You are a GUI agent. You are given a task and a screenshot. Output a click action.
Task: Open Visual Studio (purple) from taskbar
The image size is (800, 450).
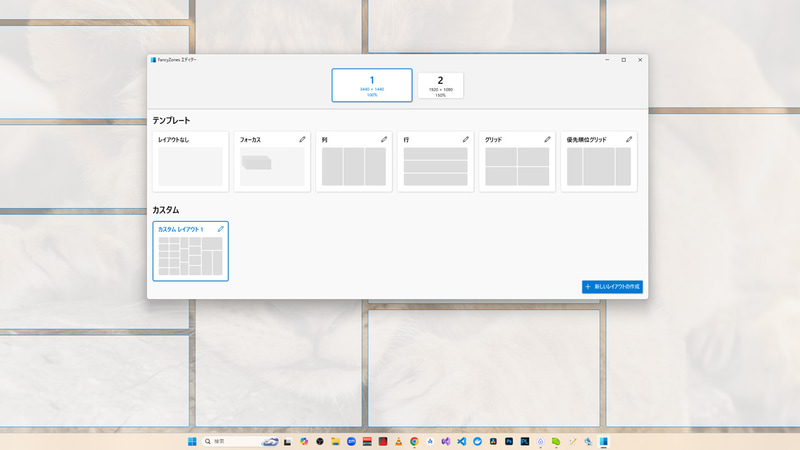click(x=446, y=441)
